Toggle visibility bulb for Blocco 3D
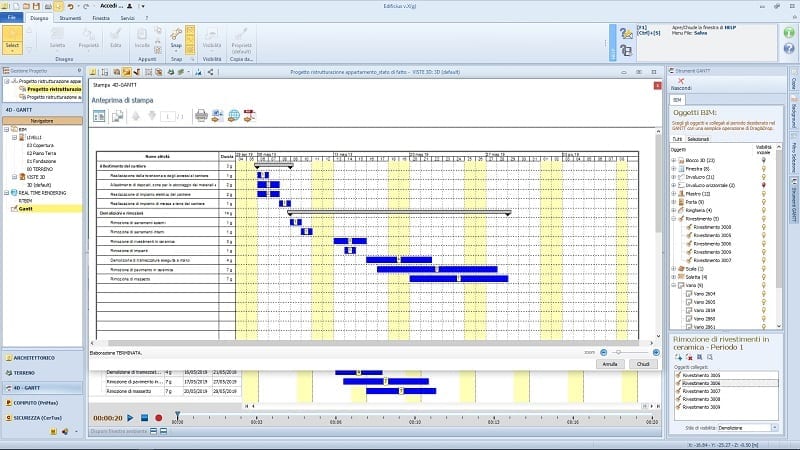The height and width of the screenshot is (450, 800). tap(764, 160)
